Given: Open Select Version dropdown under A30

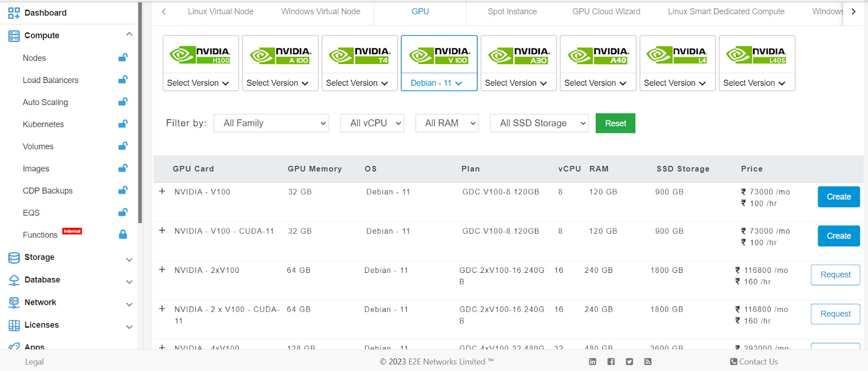Looking at the screenshot, I should coord(516,83).
